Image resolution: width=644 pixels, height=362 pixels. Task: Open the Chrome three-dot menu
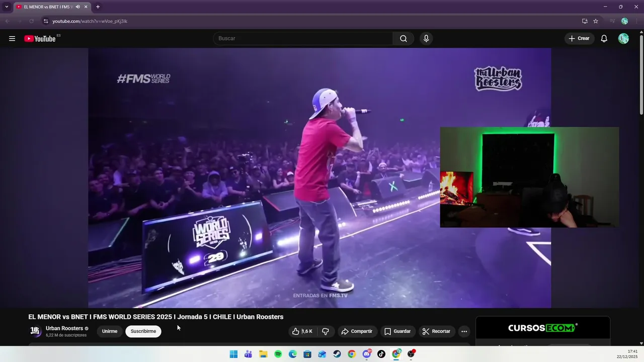(x=636, y=21)
